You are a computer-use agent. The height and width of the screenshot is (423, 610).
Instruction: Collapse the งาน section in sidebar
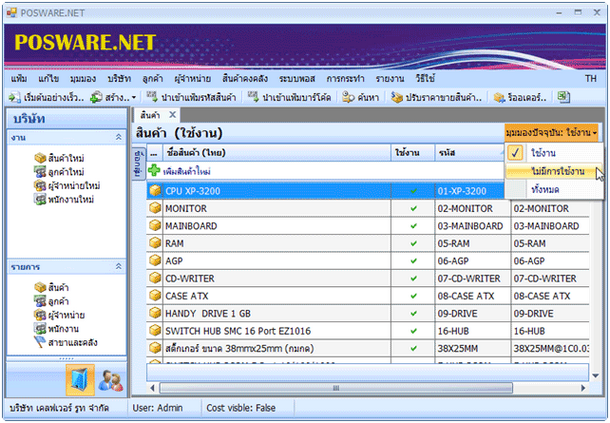118,136
